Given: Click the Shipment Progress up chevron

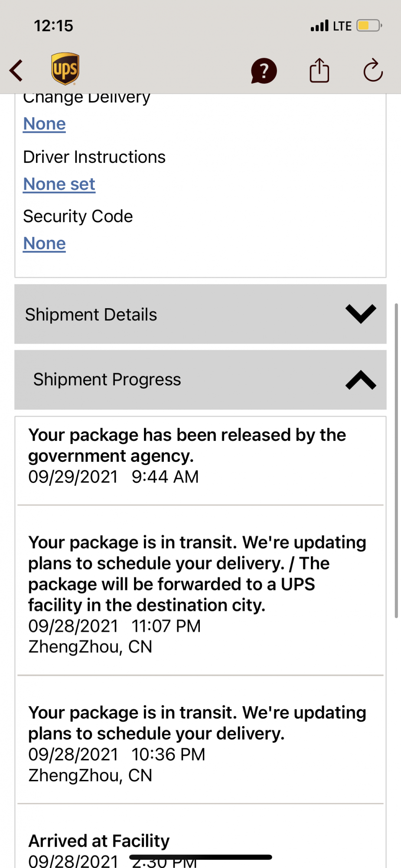Looking at the screenshot, I should pos(361,380).
